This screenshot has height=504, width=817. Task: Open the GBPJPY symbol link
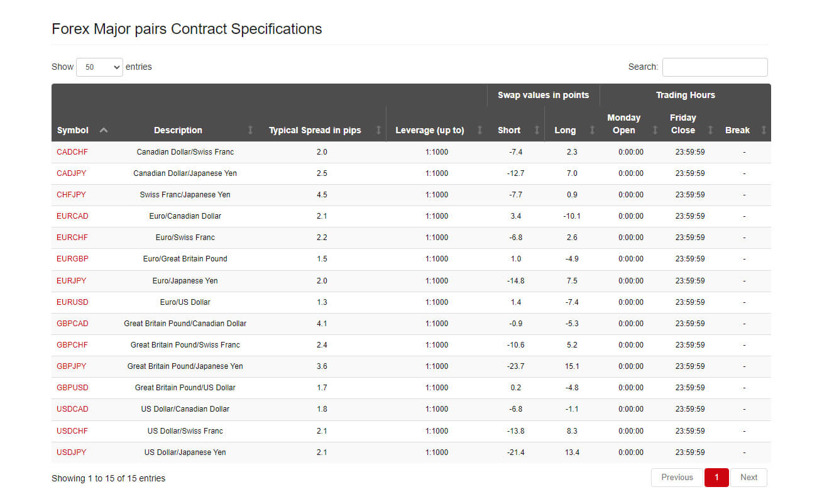pyautogui.click(x=72, y=366)
